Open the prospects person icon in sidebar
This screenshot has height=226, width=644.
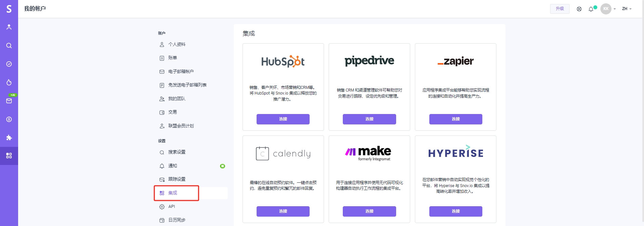pos(9,27)
